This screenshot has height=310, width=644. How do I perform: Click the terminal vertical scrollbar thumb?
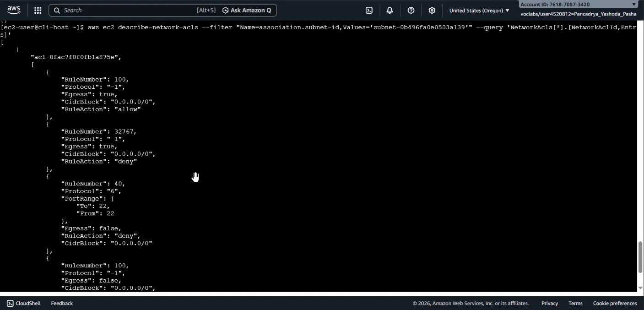point(640,257)
